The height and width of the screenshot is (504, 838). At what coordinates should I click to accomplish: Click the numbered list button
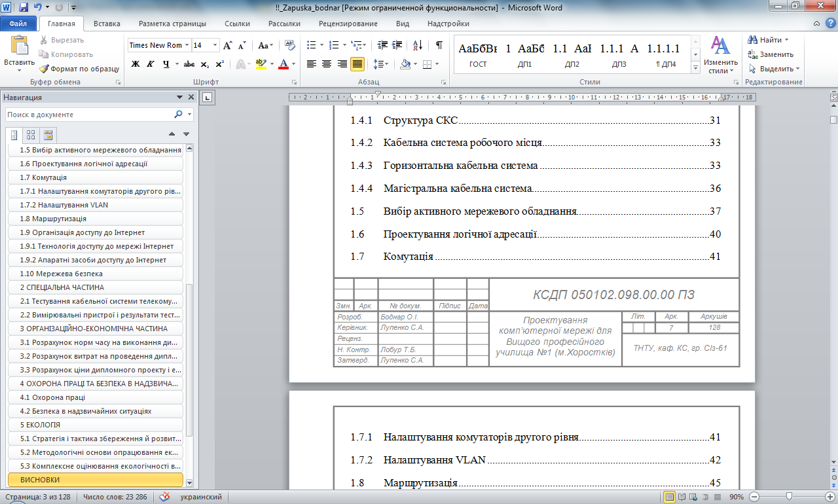click(334, 45)
